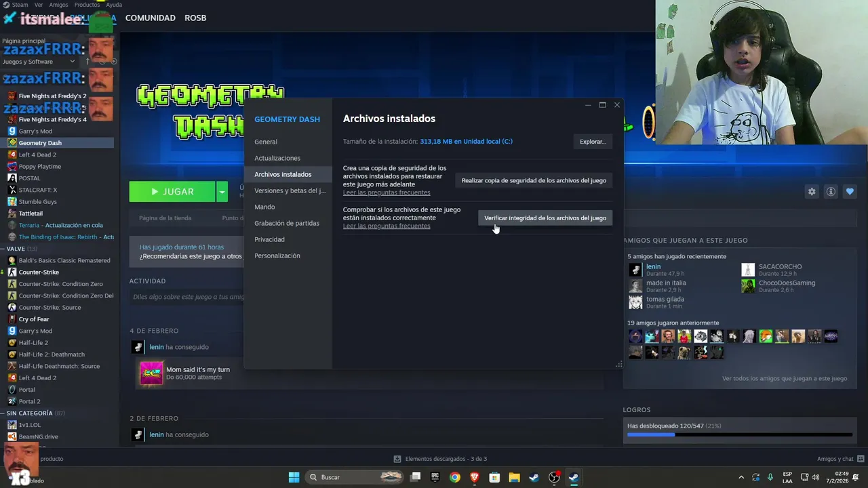Open Juegos y Software filter dropdown

[x=39, y=62]
